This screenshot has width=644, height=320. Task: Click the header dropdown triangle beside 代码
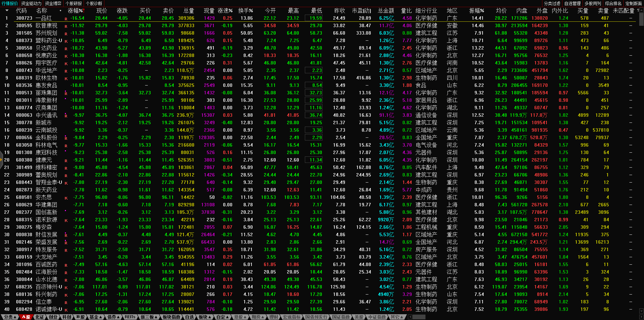tap(6, 11)
